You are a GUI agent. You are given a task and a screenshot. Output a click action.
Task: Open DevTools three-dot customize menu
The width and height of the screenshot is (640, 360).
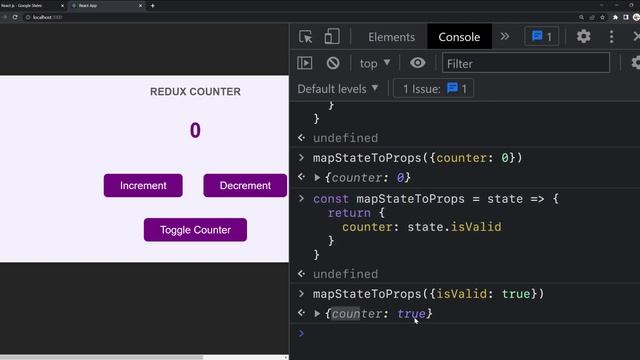tap(611, 37)
